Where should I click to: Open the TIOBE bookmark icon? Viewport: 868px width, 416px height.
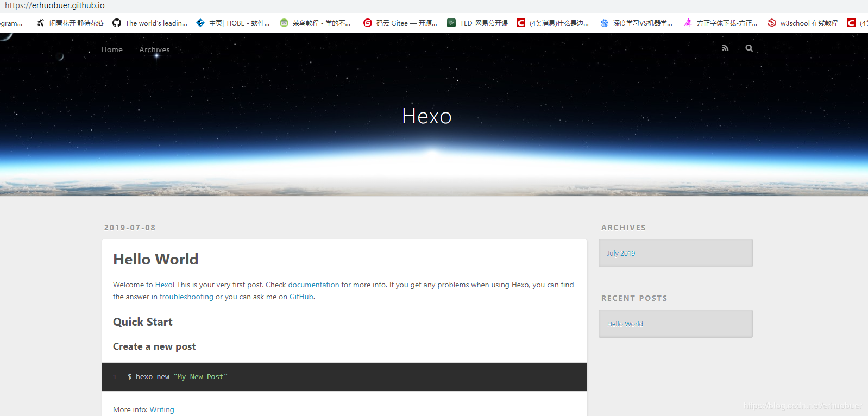tap(200, 23)
